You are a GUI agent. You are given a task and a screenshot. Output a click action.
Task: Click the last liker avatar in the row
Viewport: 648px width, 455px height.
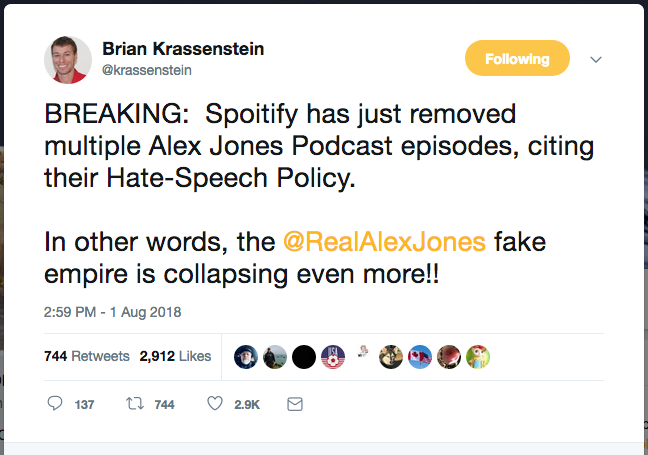tap(478, 357)
